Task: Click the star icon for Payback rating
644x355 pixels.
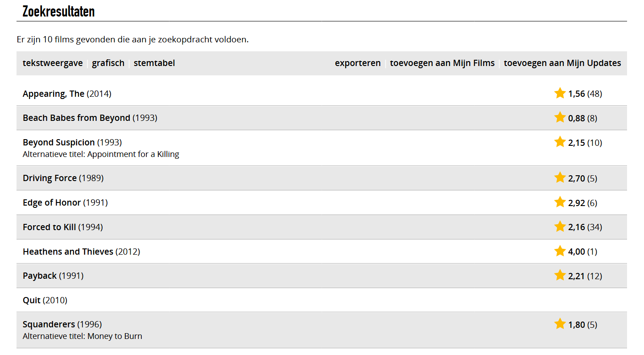Action: click(x=560, y=276)
